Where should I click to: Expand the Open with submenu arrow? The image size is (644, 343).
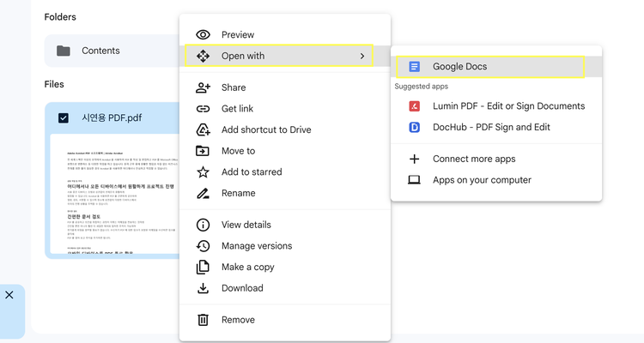click(362, 56)
